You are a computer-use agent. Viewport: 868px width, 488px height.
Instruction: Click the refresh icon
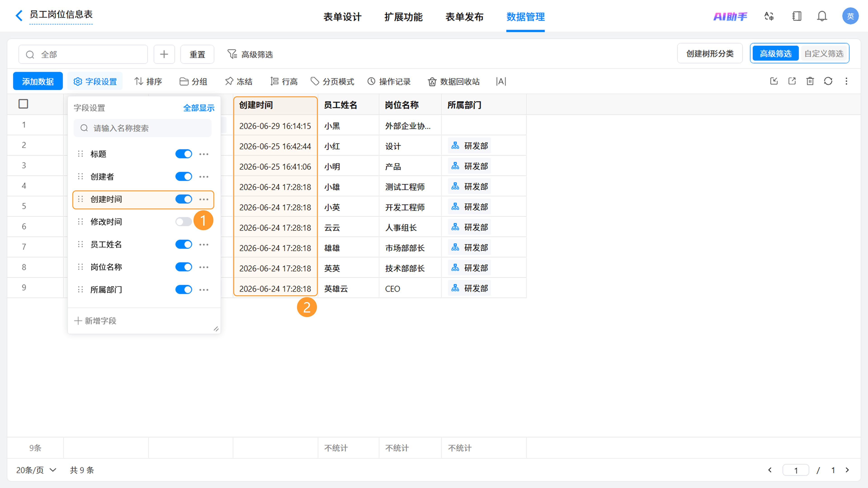tap(828, 81)
